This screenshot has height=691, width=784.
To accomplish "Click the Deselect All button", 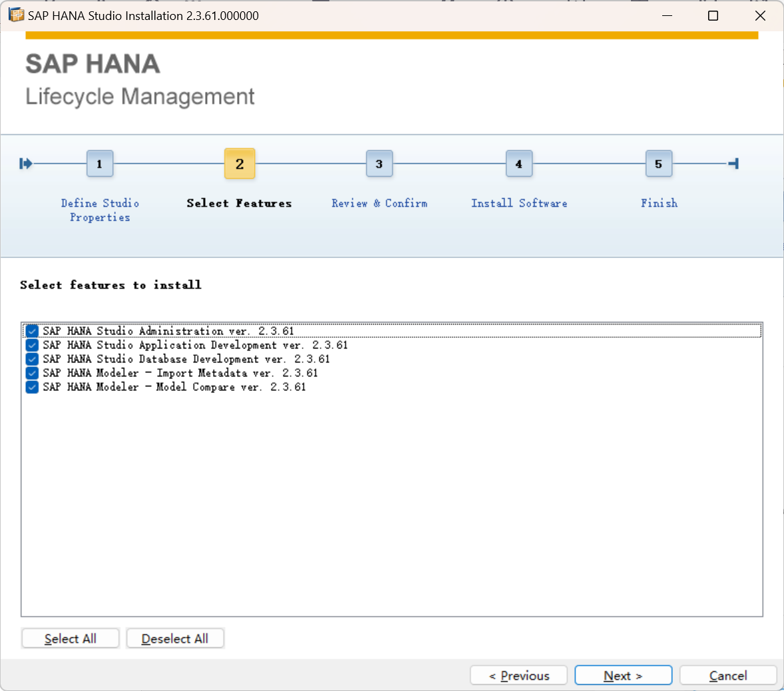I will coord(175,638).
